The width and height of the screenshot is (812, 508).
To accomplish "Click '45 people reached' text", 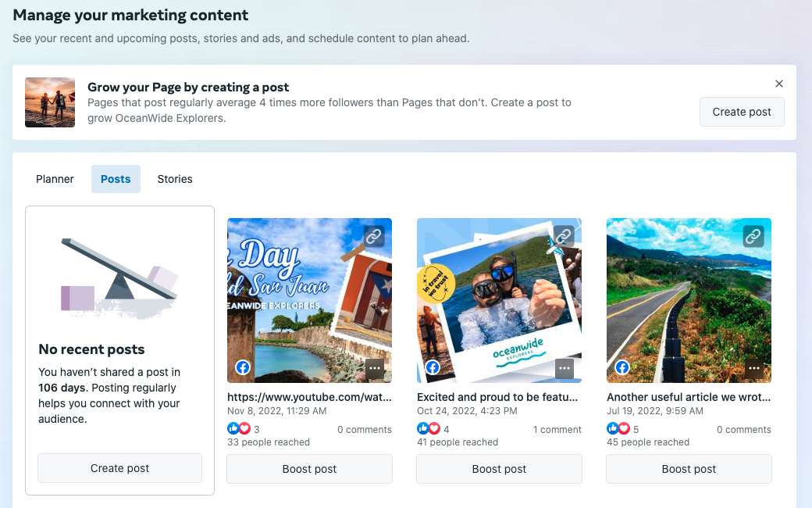I will (648, 442).
